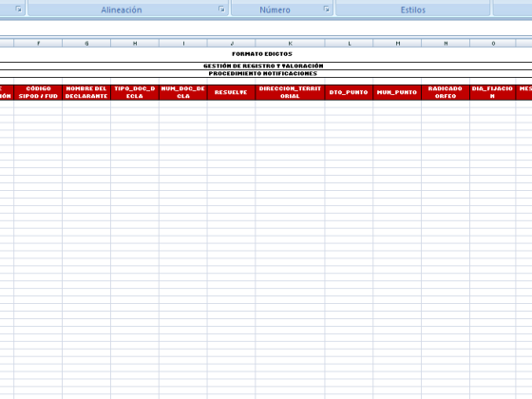
Task: Open the dialog launcher left of Alineación
Action: (x=18, y=9)
